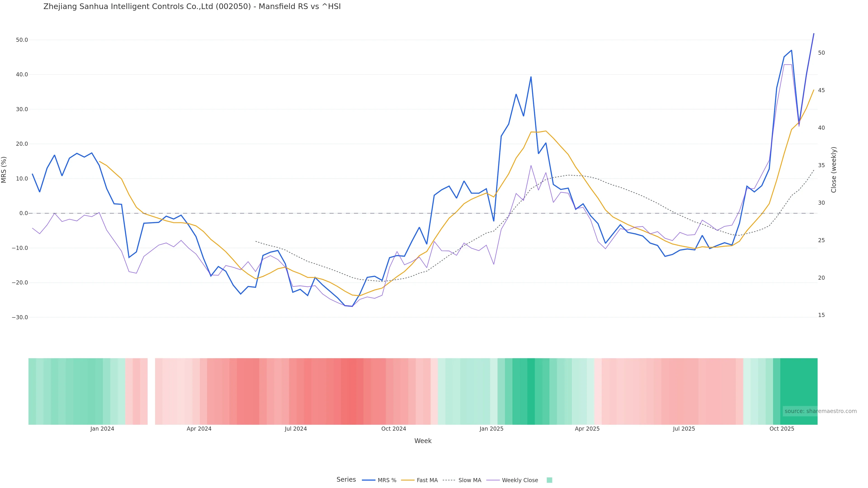
Task: Click the blue MRS % legend line icon
Action: [368, 480]
